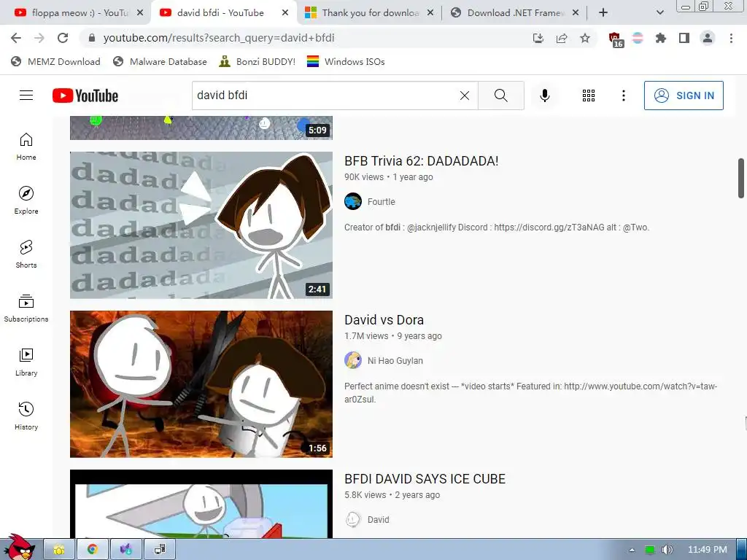This screenshot has width=747, height=560.
Task: Reload the page with the refresh icon
Action: click(x=63, y=38)
